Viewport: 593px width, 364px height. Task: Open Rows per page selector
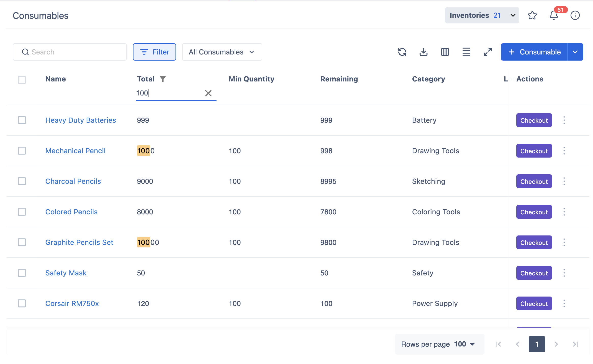tap(439, 344)
